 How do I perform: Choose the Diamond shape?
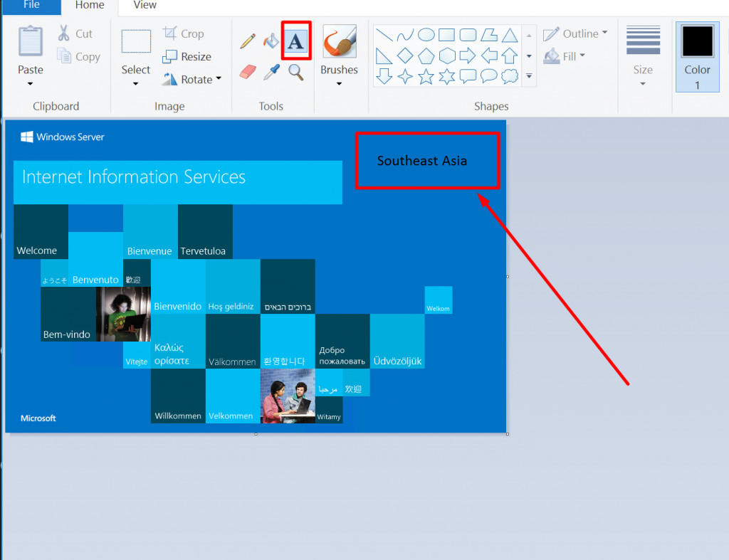(405, 56)
